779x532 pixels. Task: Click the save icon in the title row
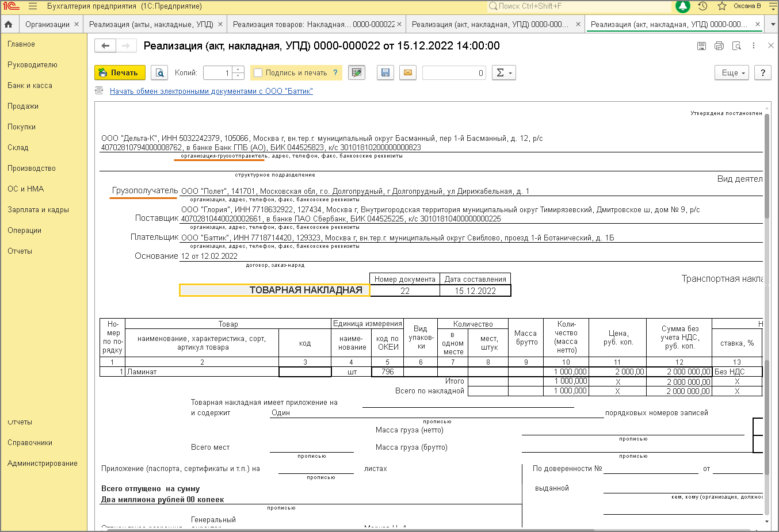click(x=701, y=46)
